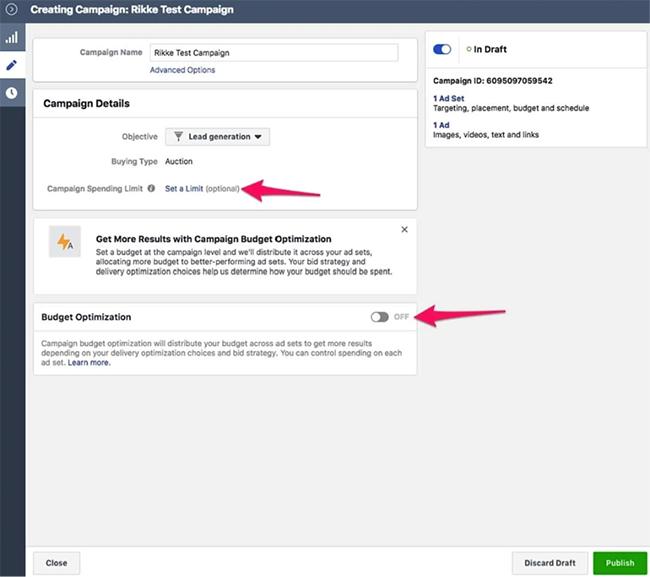This screenshot has width=650, height=577.
Task: Open Advanced Options under campaign name
Action: coord(182,70)
